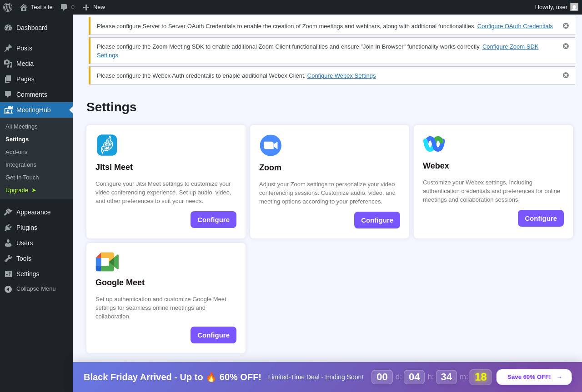The height and width of the screenshot is (392, 582).
Task: Open the Test site home icon
Action: (24, 7)
